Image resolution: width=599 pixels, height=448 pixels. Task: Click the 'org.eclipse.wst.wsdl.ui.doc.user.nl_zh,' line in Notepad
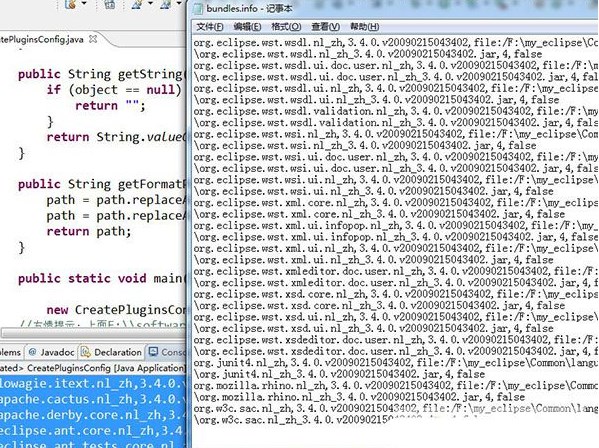click(x=395, y=65)
